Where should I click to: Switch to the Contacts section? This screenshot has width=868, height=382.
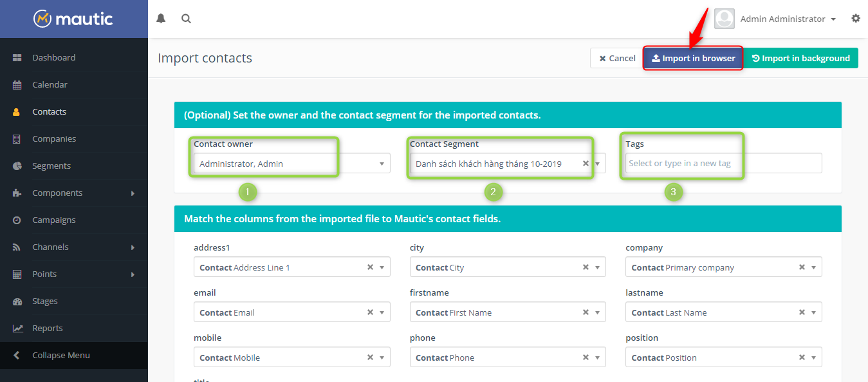click(x=50, y=111)
